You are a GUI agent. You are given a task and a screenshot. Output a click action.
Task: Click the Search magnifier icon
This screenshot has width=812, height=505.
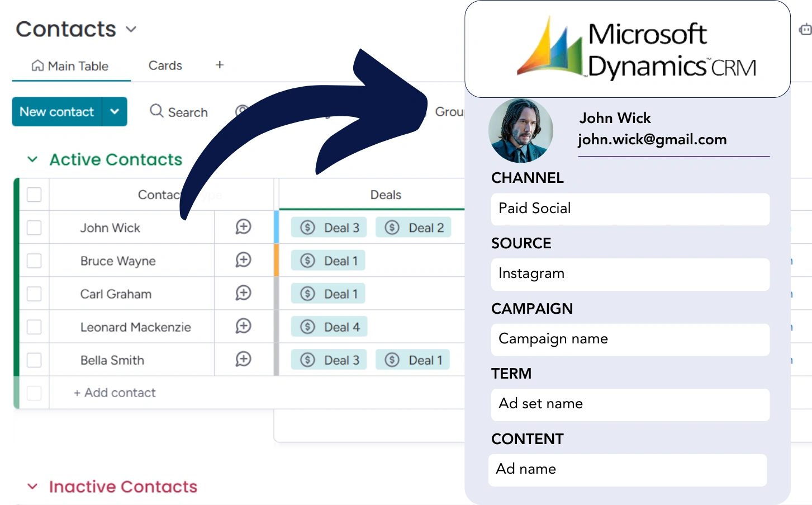(156, 111)
